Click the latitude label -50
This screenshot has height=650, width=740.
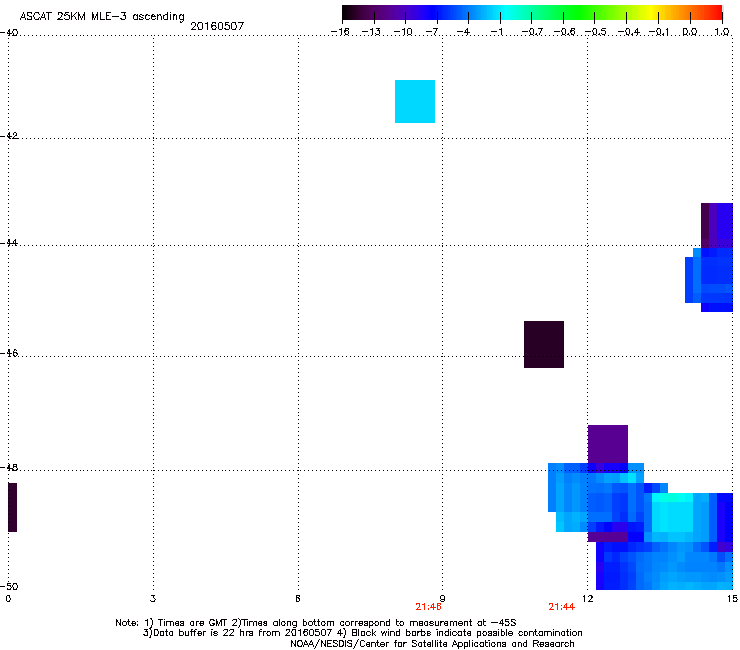[x=9, y=586]
